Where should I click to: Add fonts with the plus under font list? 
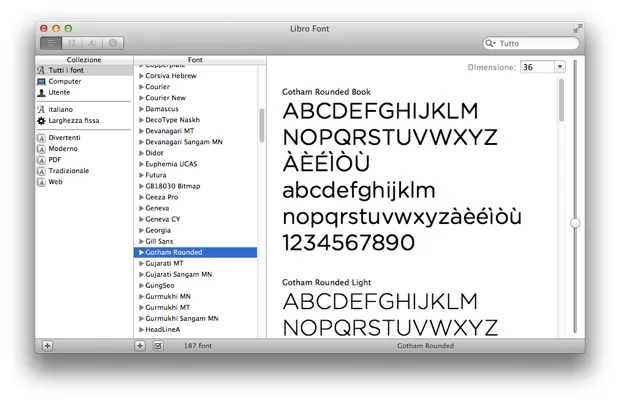(x=140, y=346)
